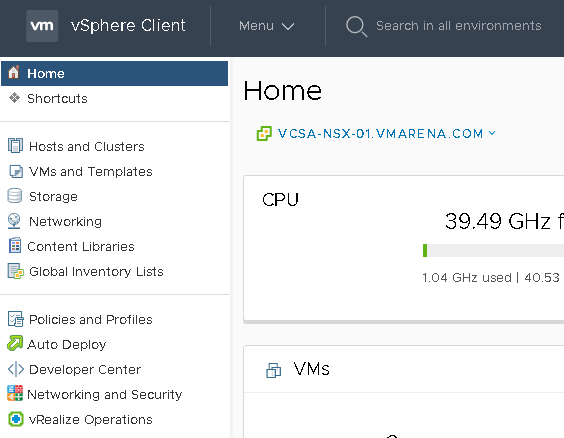Open Global Inventory Lists
This screenshot has height=438, width=564.
[96, 272]
